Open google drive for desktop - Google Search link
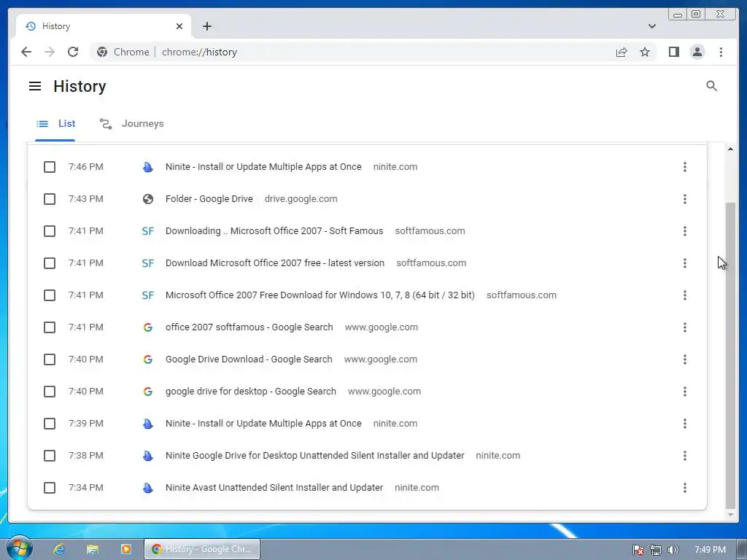Screen dimensions: 747x560 [x=251, y=392]
